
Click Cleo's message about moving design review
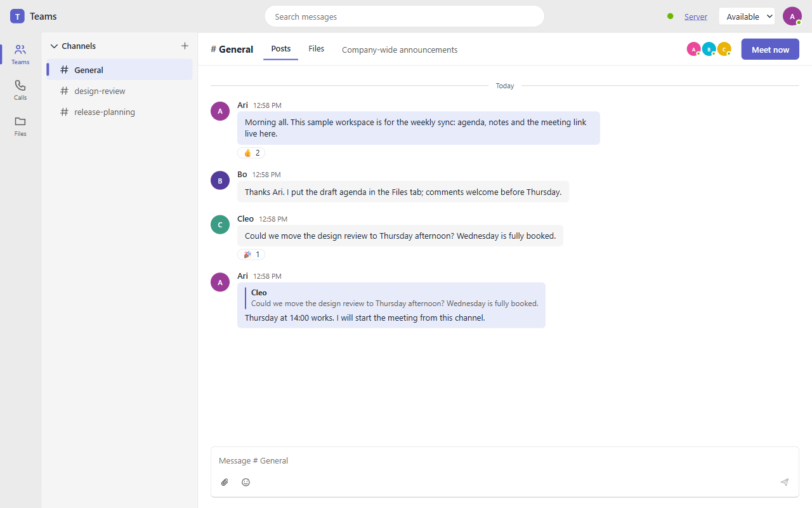400,236
